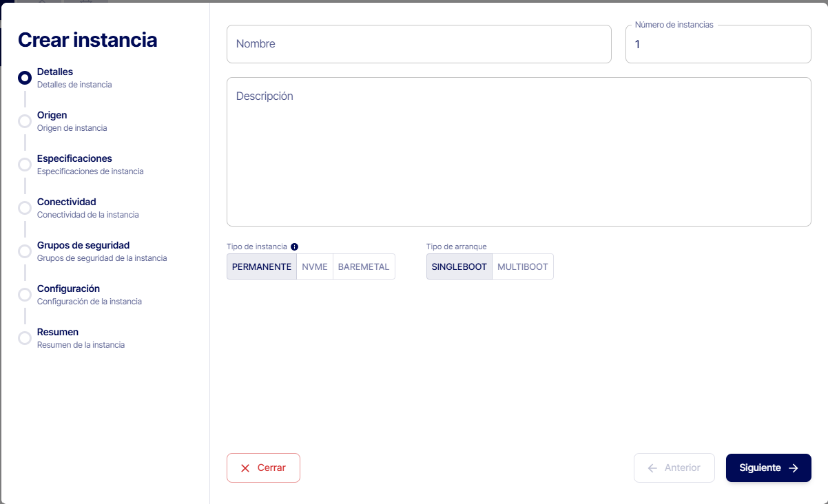
Task: Click the Especificaciones step circle icon
Action: pyautogui.click(x=25, y=165)
